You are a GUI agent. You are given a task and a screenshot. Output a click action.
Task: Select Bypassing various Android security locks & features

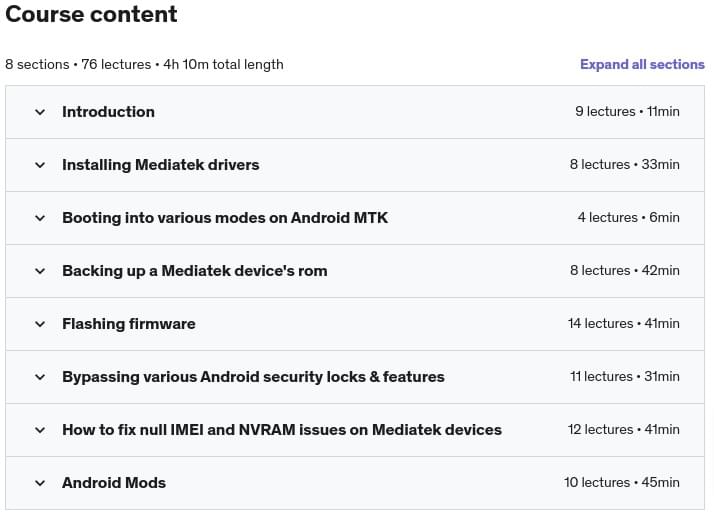253,377
